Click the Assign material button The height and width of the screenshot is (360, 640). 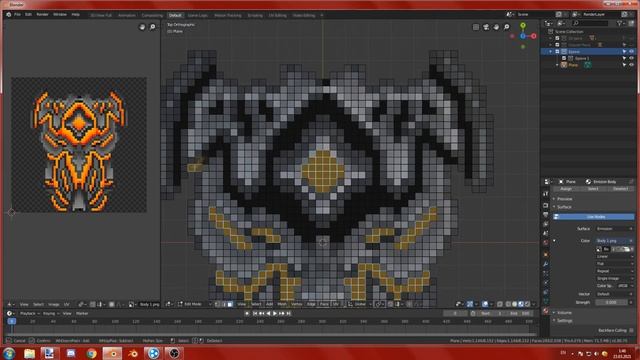click(566, 189)
